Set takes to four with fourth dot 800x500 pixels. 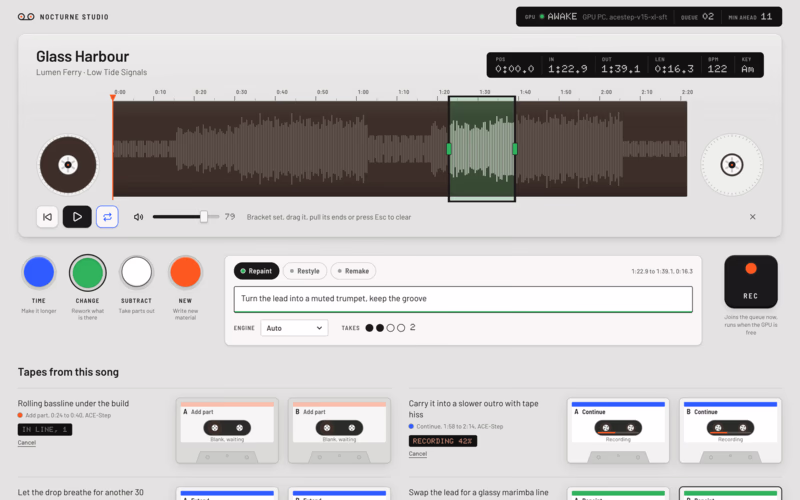pos(401,328)
